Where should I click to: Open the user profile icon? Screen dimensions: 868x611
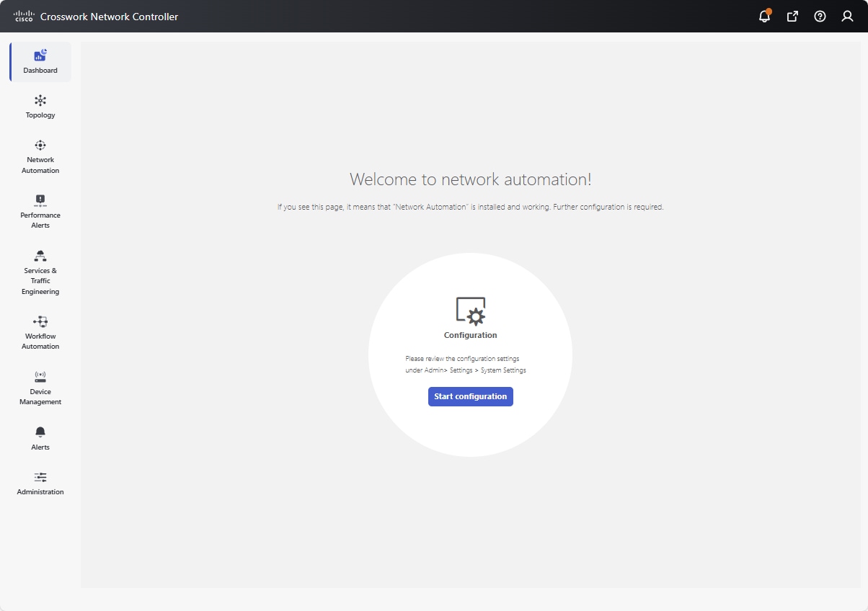(x=847, y=16)
